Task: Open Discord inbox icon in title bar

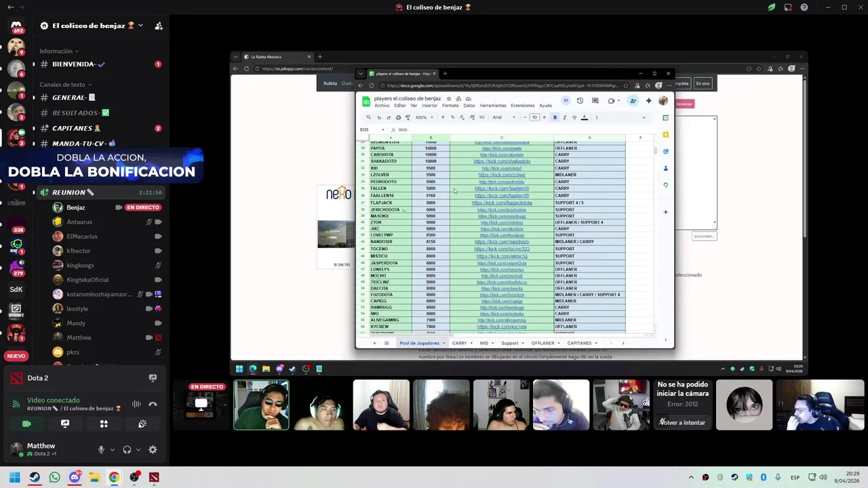Action: point(788,7)
